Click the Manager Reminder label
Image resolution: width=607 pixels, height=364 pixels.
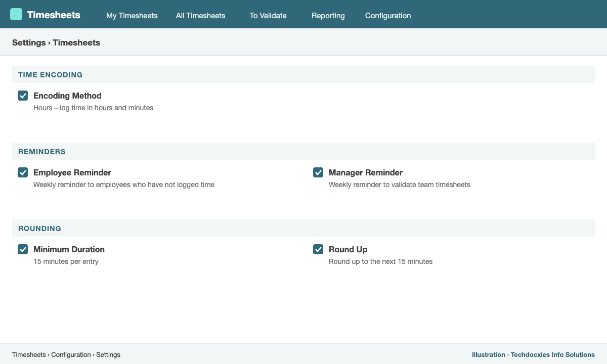click(366, 172)
